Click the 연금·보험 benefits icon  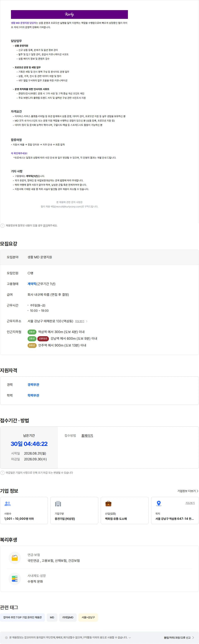coord(15,558)
